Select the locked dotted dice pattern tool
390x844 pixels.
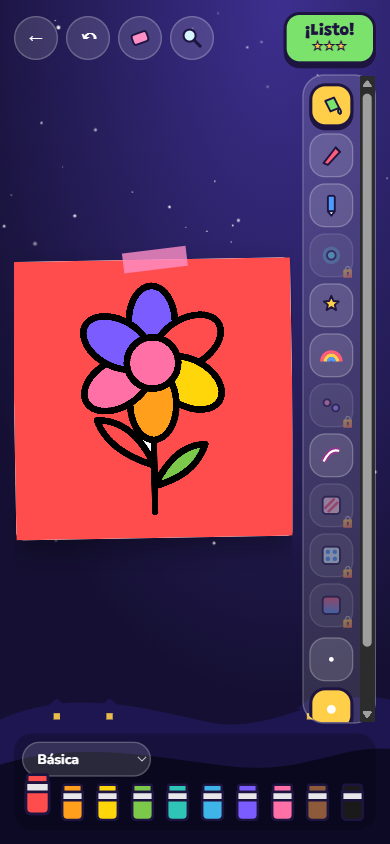pos(331,555)
